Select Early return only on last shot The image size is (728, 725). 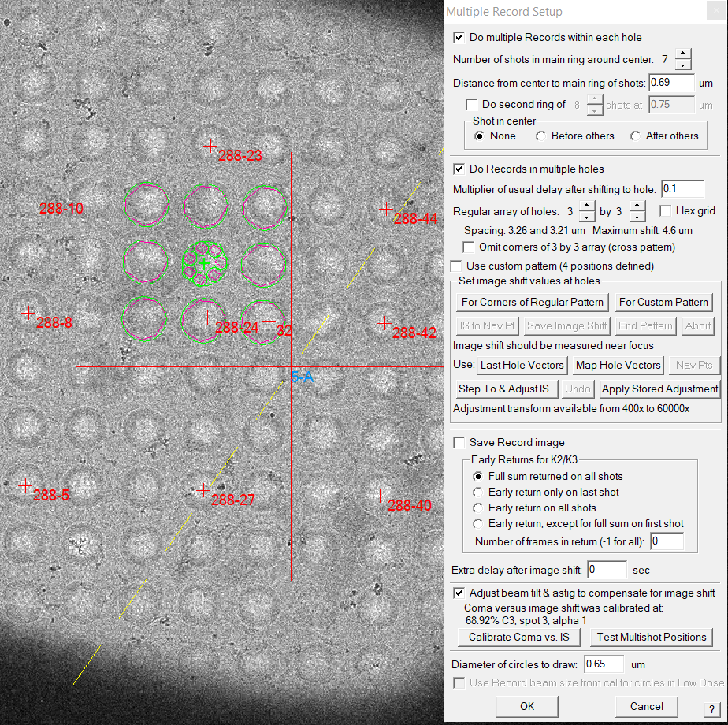[477, 493]
